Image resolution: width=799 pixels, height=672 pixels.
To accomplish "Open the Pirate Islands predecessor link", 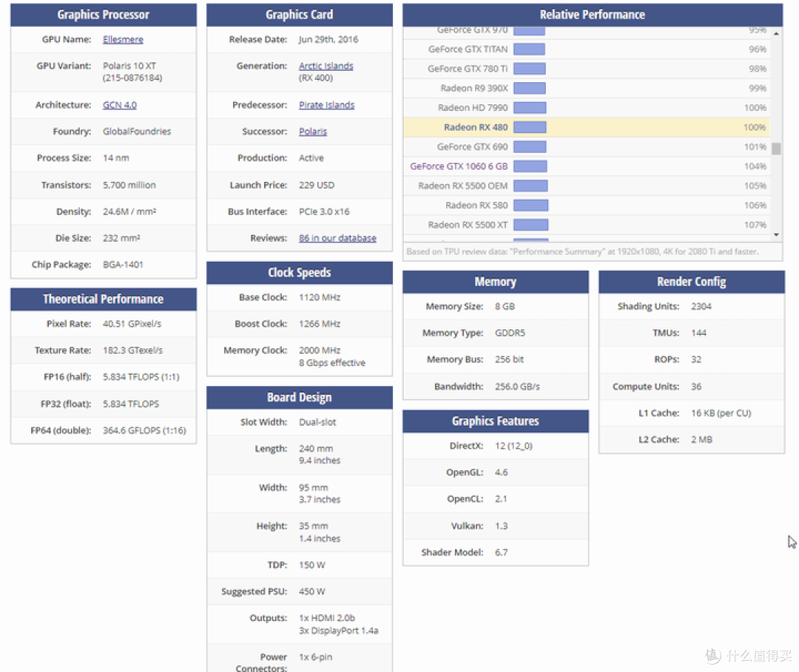I will tap(327, 105).
